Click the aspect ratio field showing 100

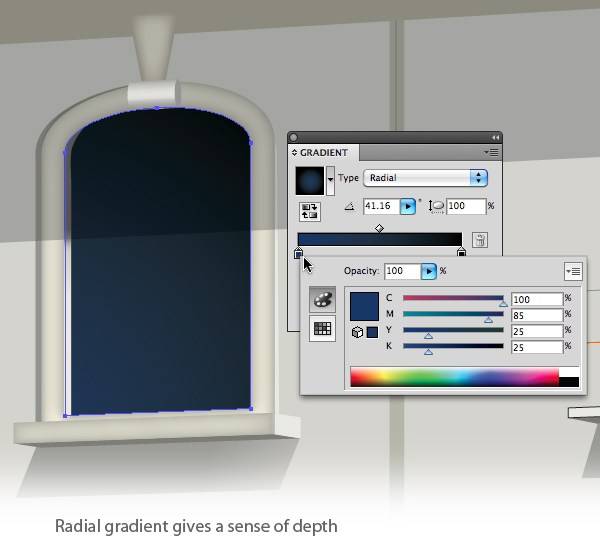point(466,207)
